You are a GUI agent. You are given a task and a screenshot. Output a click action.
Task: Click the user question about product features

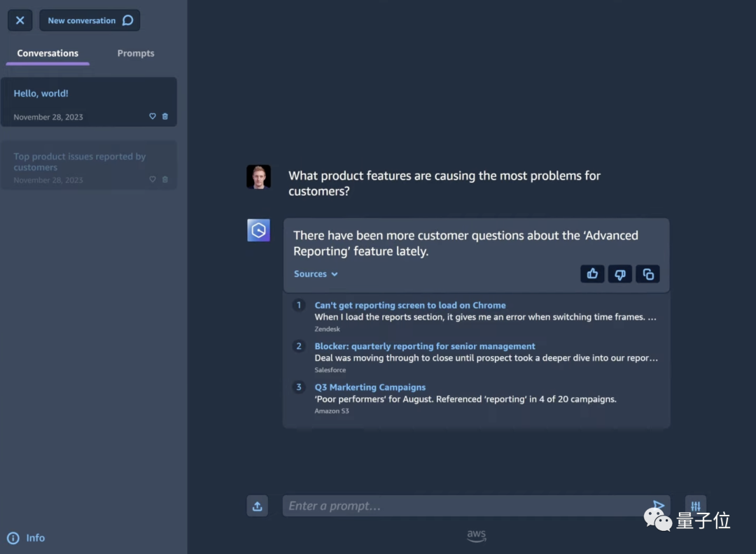pos(444,183)
